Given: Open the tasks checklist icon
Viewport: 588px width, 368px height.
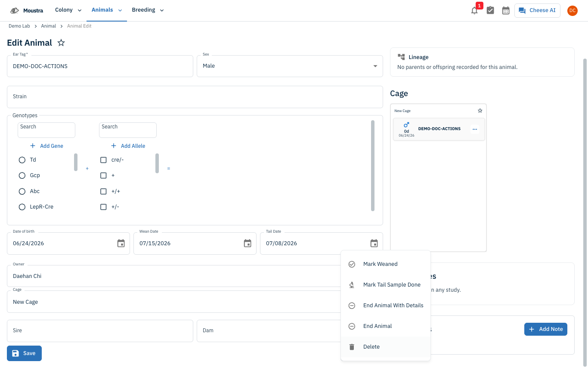Looking at the screenshot, I should coord(490,10).
